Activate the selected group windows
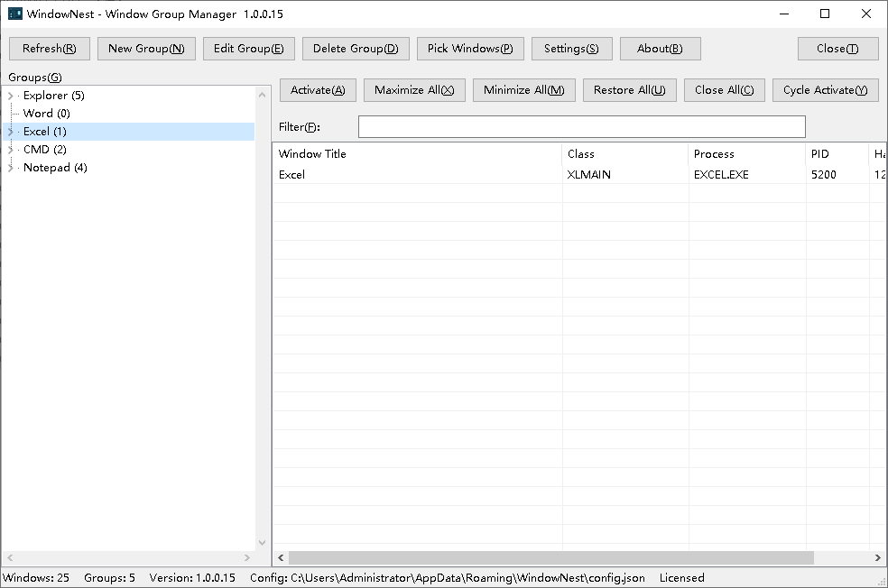This screenshot has width=888, height=588. coord(318,90)
